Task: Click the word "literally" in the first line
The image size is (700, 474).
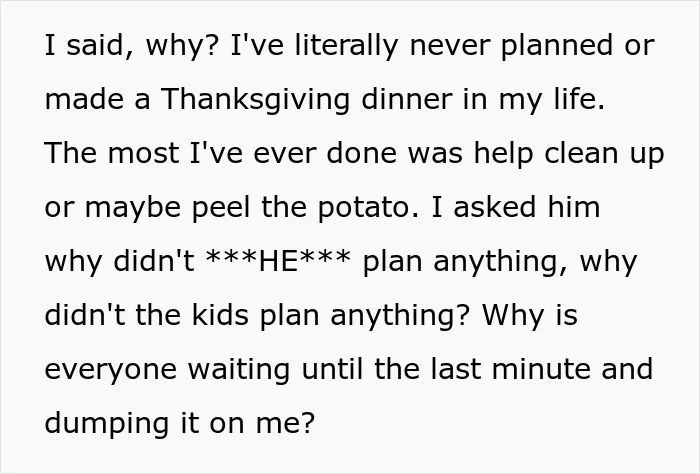Action: pyautogui.click(x=346, y=46)
